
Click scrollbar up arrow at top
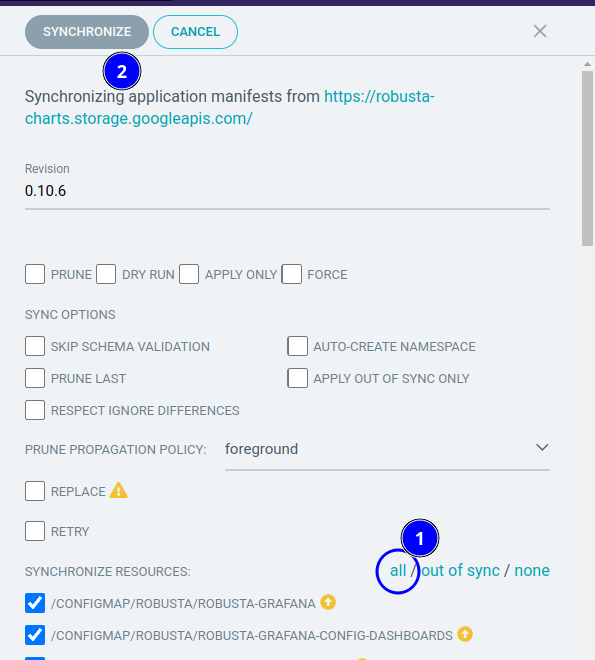[x=587, y=64]
